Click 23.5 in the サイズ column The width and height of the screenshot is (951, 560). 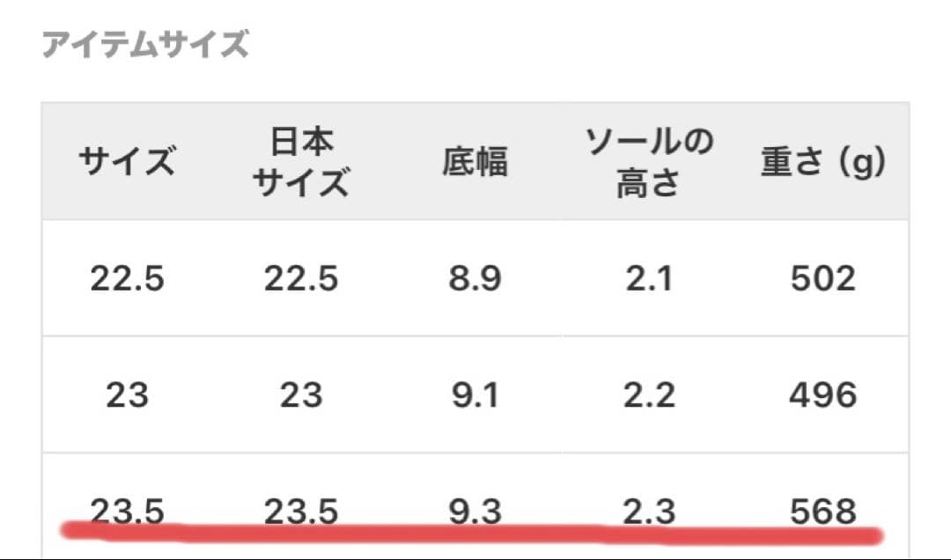coord(127,511)
